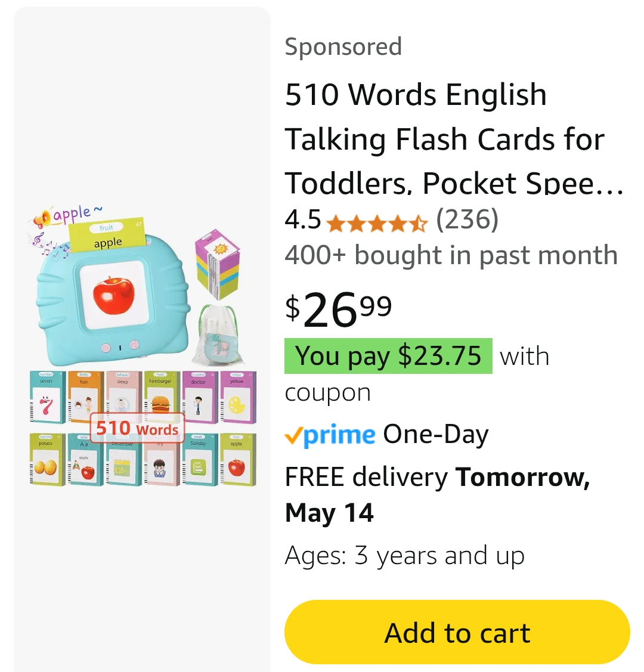644x672 pixels.
Task: Select the $26.99 price
Action: pyautogui.click(x=339, y=309)
